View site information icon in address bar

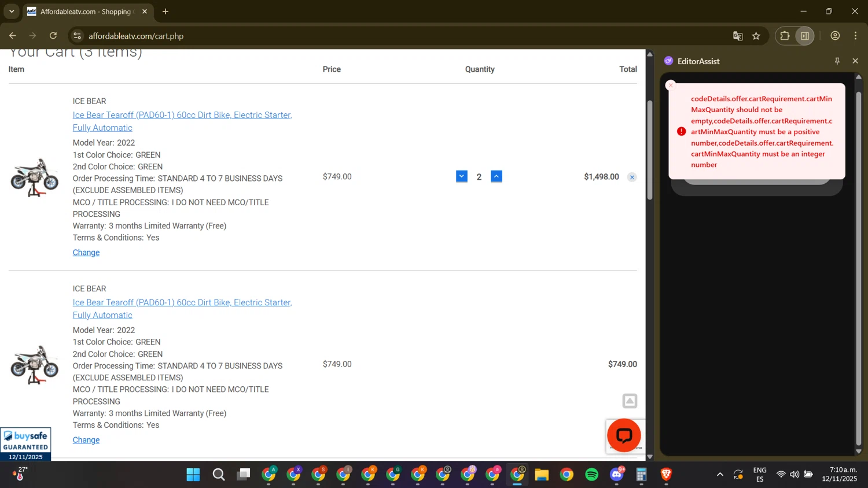coord(77,36)
